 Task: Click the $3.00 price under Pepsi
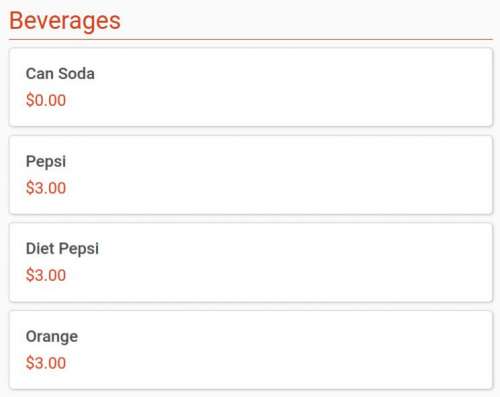click(46, 188)
